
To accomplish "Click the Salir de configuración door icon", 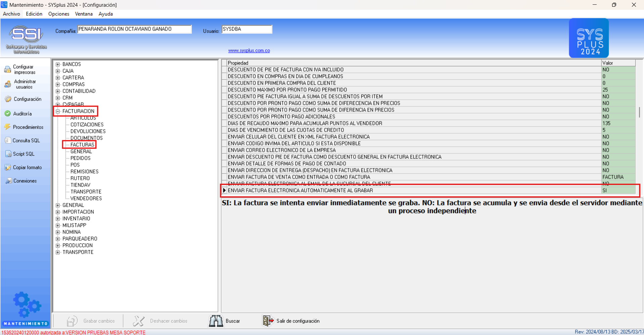I will point(268,321).
